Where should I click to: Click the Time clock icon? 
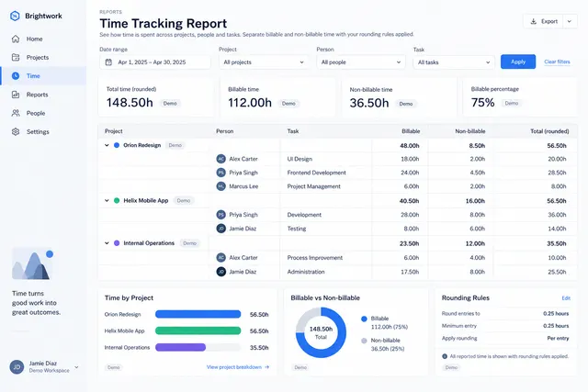[16, 75]
